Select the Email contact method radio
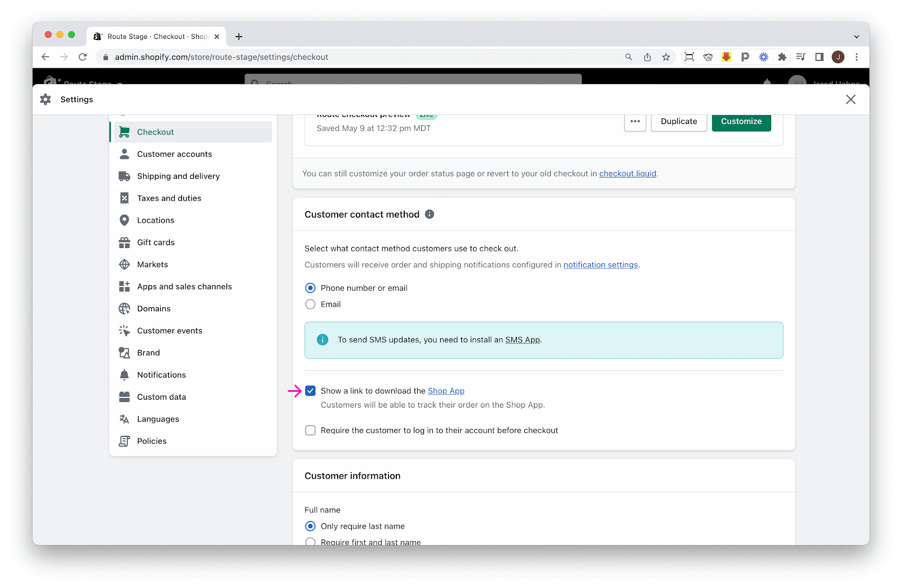The width and height of the screenshot is (902, 588). [310, 304]
